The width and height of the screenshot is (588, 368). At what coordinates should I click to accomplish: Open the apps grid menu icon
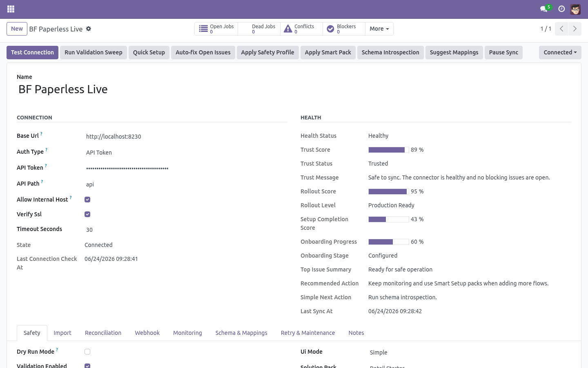click(11, 9)
